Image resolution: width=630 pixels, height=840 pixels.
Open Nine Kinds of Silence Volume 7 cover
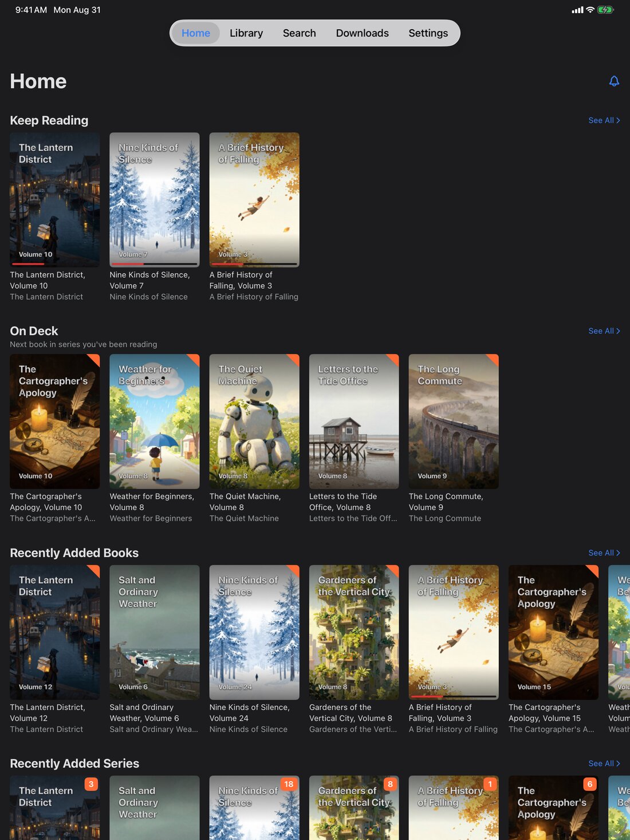click(x=155, y=200)
